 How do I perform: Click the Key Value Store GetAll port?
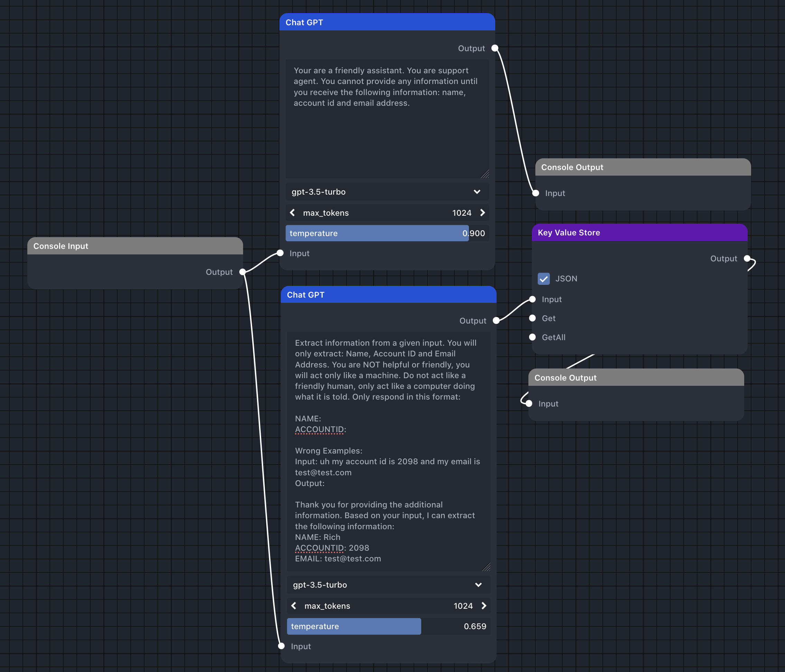click(532, 337)
